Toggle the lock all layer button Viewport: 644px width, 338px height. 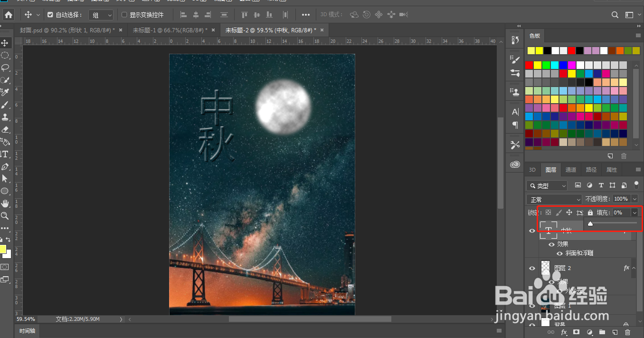(x=590, y=212)
